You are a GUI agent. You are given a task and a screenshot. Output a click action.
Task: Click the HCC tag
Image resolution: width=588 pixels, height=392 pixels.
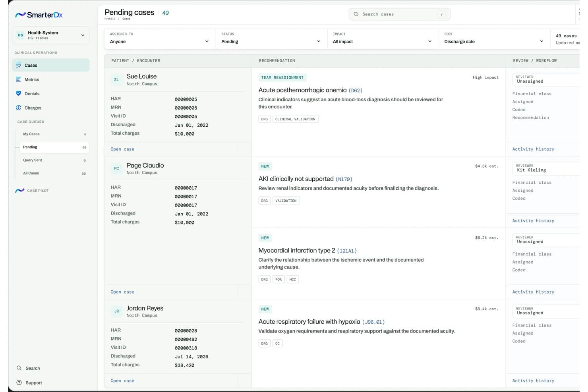tap(292, 280)
